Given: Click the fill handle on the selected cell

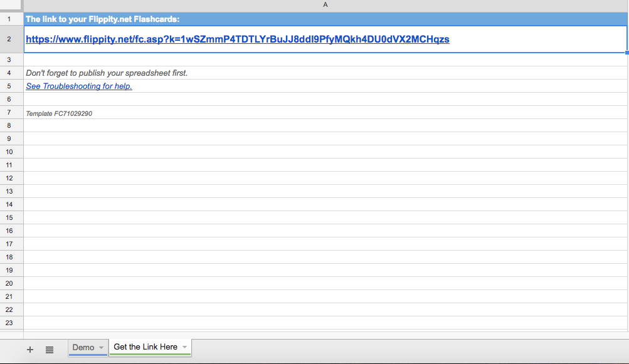Looking at the screenshot, I should coord(626,53).
